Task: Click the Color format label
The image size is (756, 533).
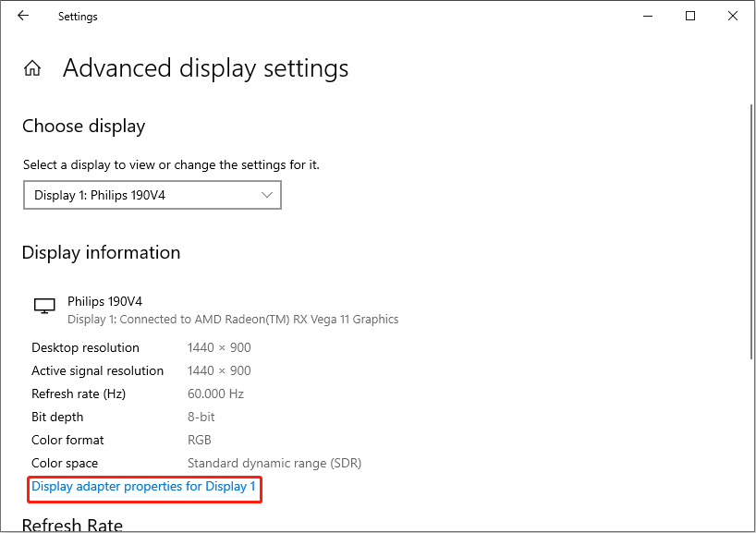Action: 67,440
